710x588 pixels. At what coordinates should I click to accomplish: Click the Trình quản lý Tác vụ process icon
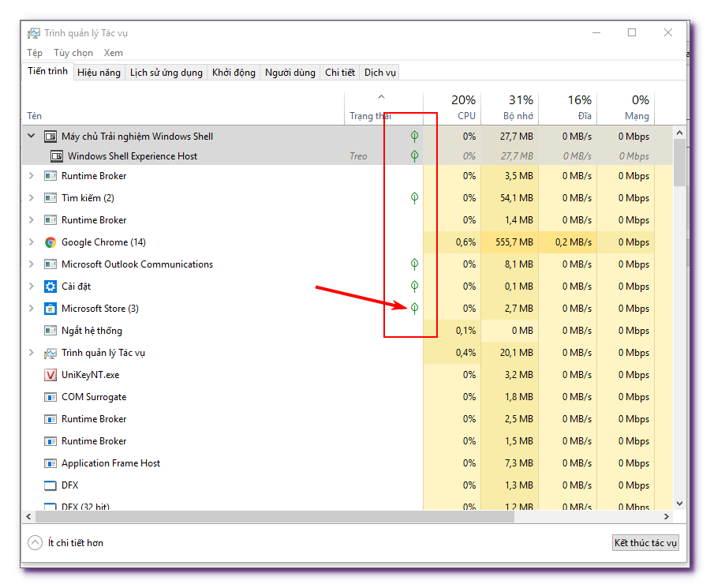[50, 352]
